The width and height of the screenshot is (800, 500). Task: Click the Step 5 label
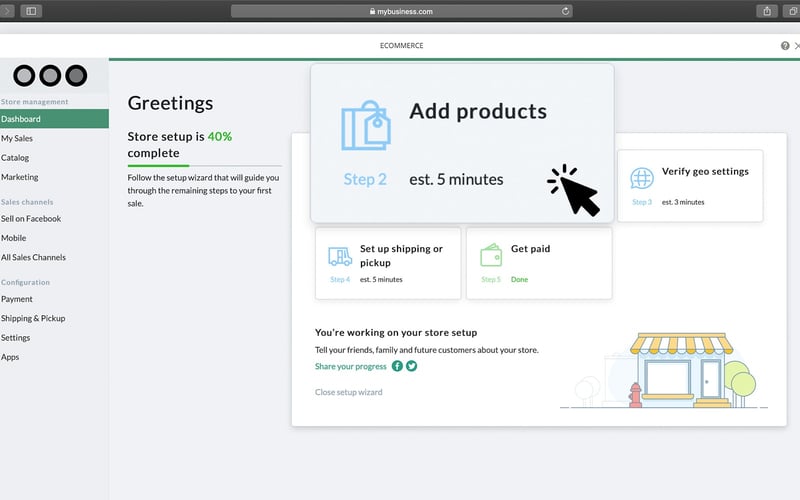tap(491, 280)
